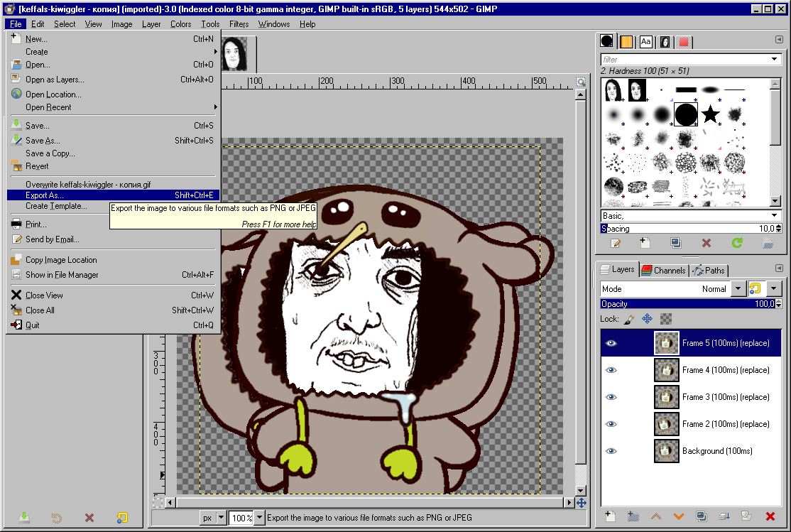Click the canvas navigation cross icon
791x532 pixels.
pos(581,503)
